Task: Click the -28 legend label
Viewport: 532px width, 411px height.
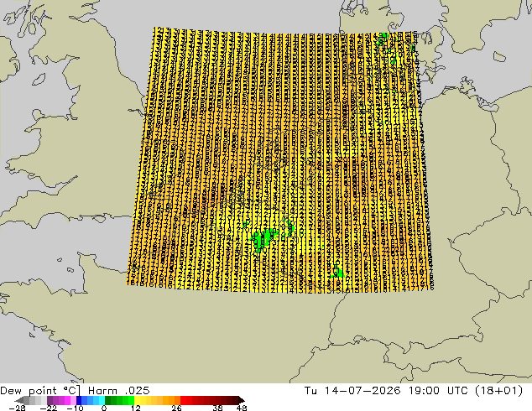Action: [x=17, y=408]
